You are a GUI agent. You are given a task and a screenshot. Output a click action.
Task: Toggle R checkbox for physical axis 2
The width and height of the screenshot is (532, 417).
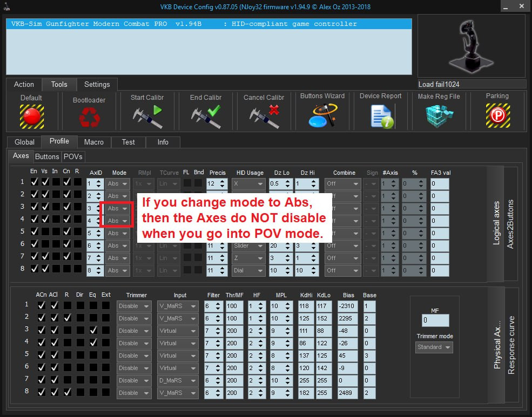67,318
